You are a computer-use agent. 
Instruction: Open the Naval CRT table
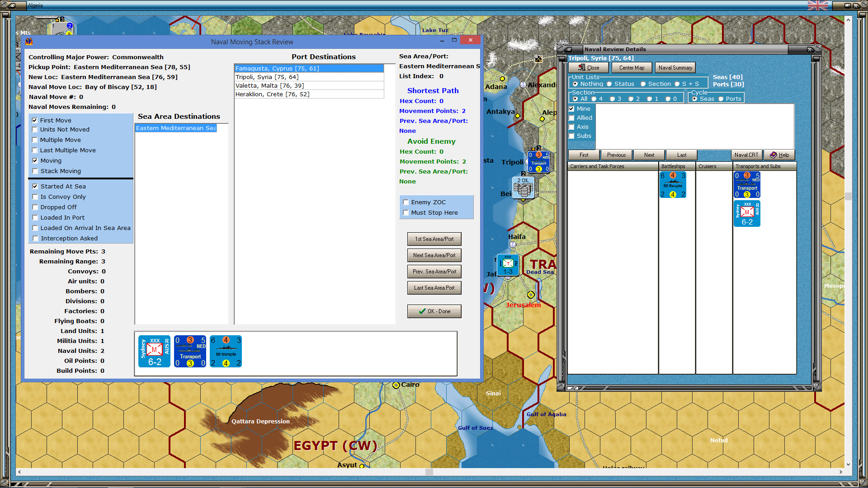(x=746, y=155)
